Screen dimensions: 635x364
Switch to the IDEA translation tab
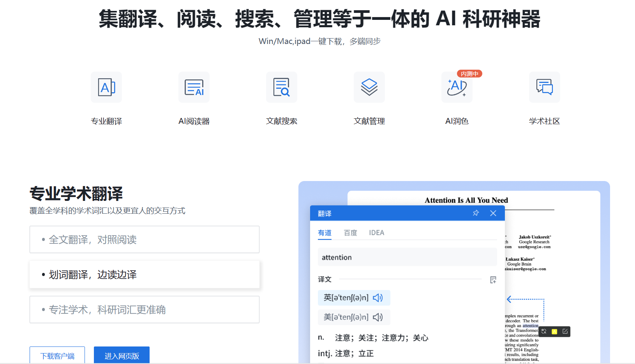[376, 232]
